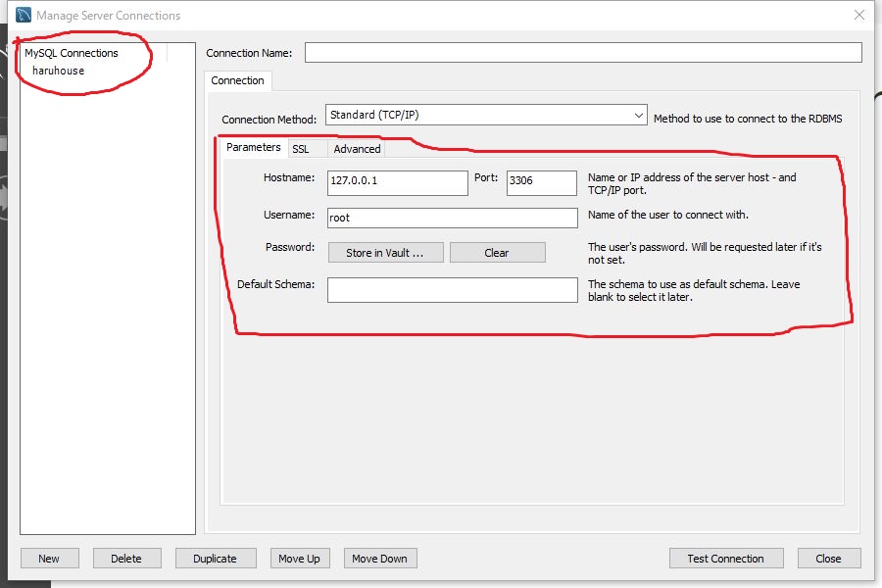Click the Delete connection button
The image size is (882, 588).
[127, 559]
